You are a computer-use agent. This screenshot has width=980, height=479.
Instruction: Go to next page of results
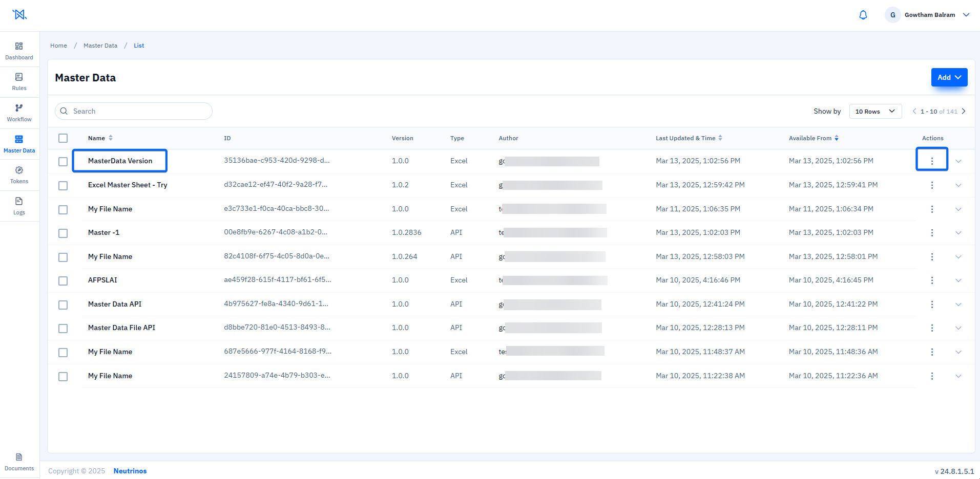pyautogui.click(x=964, y=111)
